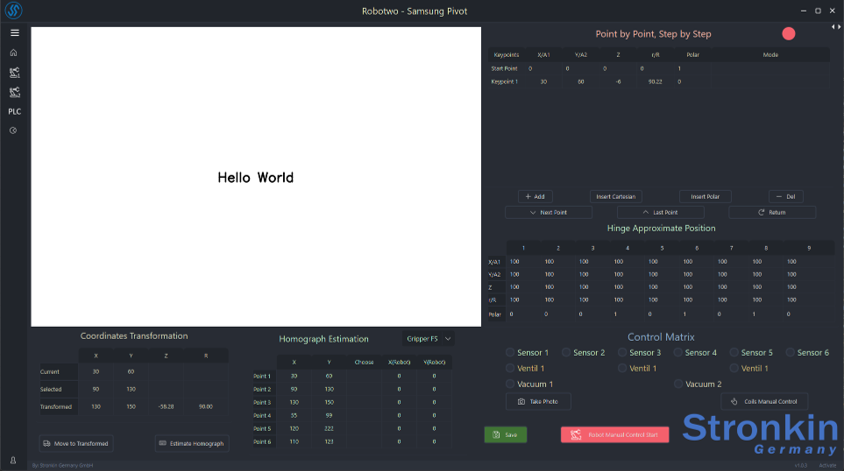Click the Hello World canvas area

point(256,177)
